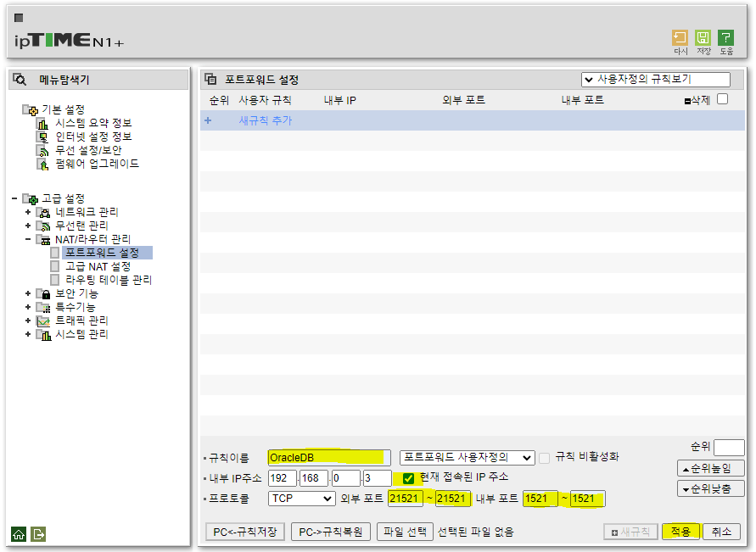
Task: Open 라우팅 테이블 관리 menu item
Action: coord(109,280)
